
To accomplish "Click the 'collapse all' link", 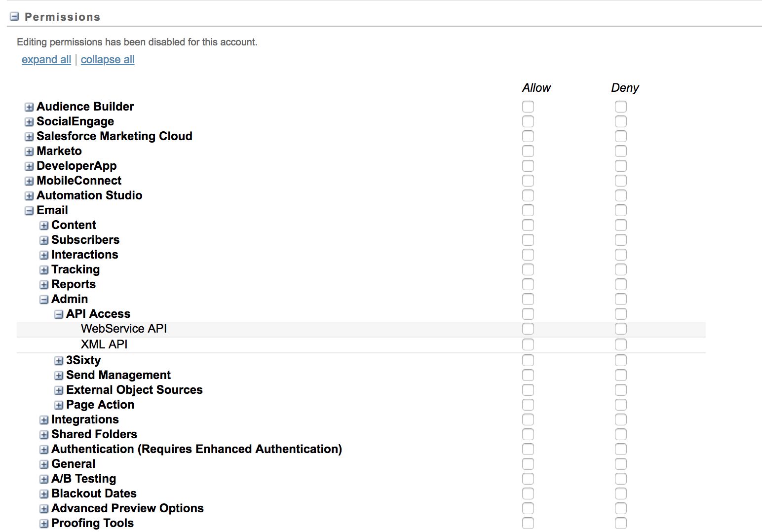I will [108, 59].
